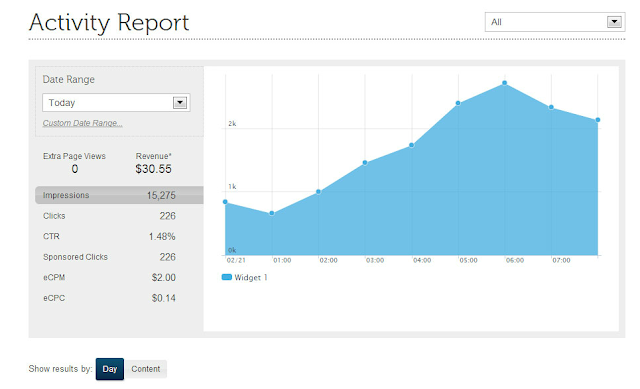The image size is (640, 389).
Task: Click the 01:00 chart data point
Action: point(272,213)
